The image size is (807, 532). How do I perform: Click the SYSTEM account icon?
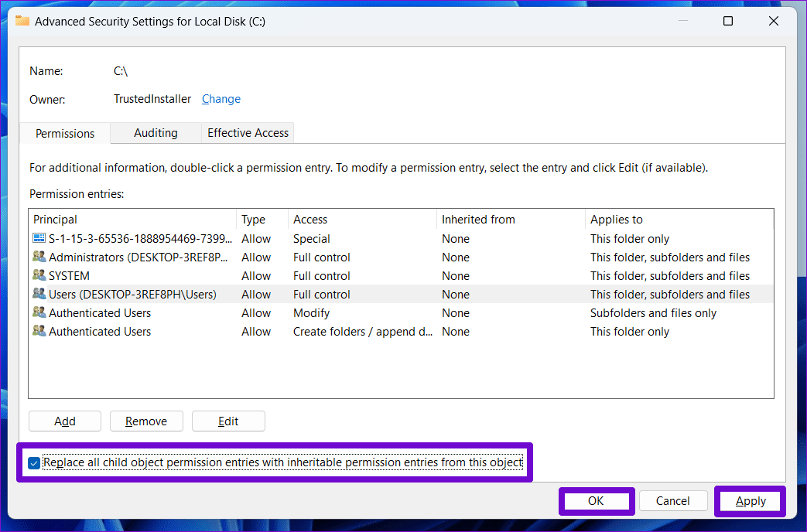(39, 275)
